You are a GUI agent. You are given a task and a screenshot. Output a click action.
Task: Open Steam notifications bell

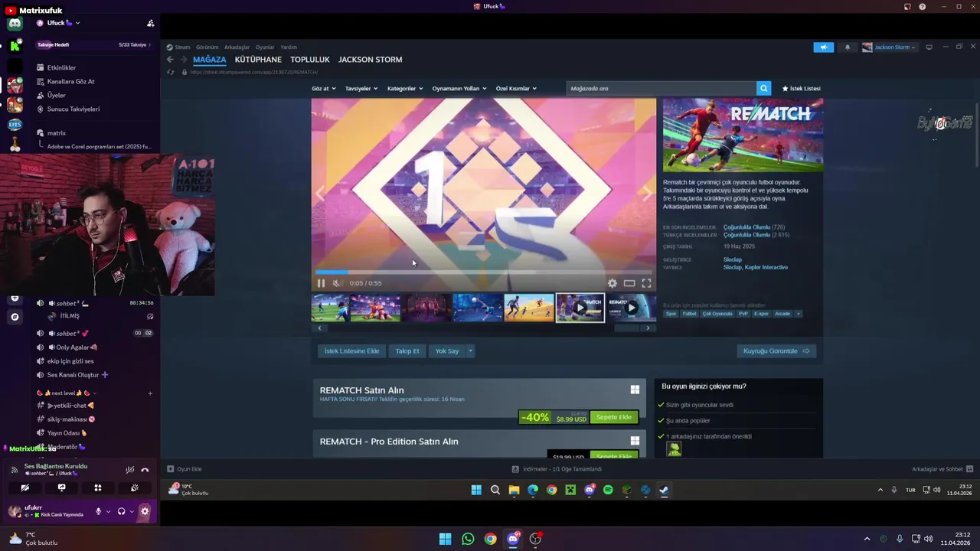tap(848, 47)
